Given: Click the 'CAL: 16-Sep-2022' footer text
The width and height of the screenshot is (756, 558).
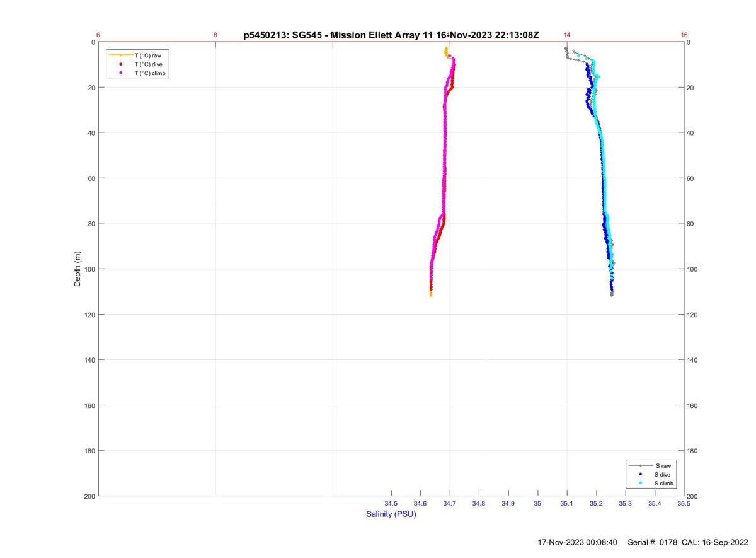Looking at the screenshot, I should tap(715, 542).
